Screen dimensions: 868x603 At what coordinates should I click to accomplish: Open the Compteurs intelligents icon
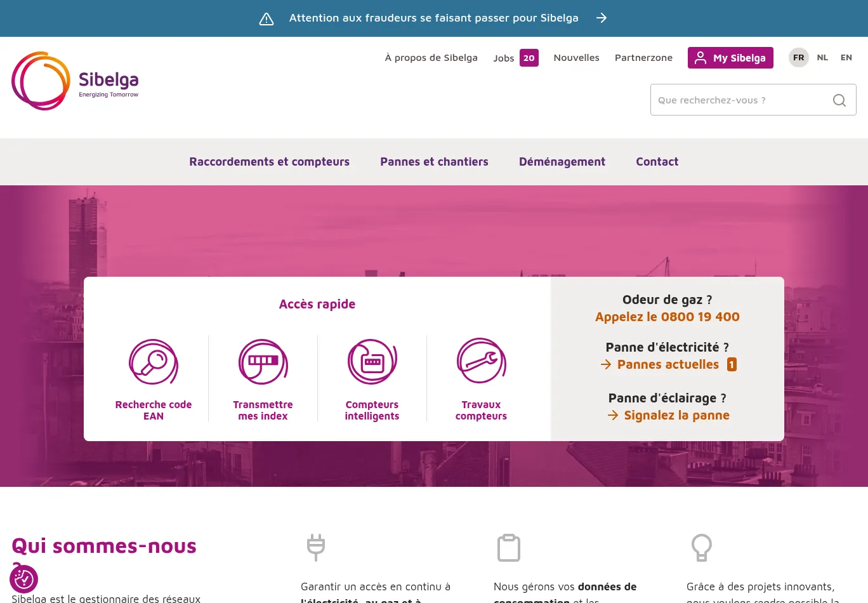(x=372, y=362)
